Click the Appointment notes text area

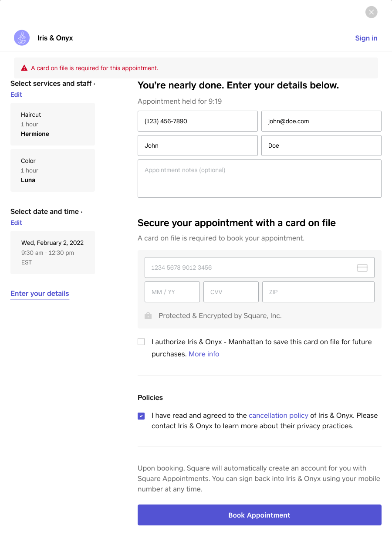(259, 179)
